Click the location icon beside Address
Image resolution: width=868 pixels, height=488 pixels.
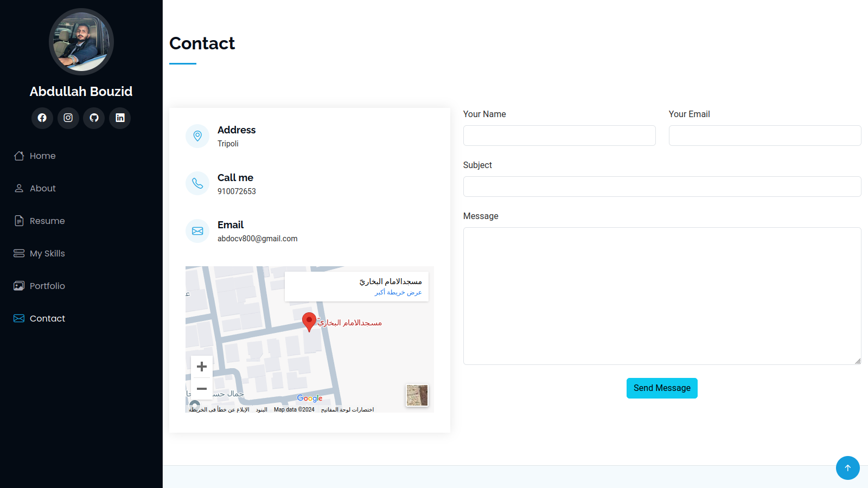pyautogui.click(x=197, y=136)
